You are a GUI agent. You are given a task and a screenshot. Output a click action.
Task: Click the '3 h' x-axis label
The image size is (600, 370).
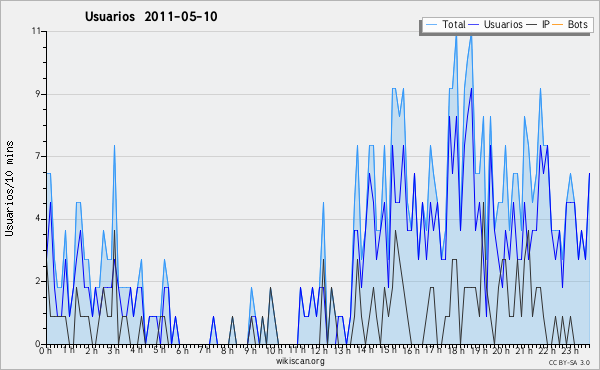113,351
